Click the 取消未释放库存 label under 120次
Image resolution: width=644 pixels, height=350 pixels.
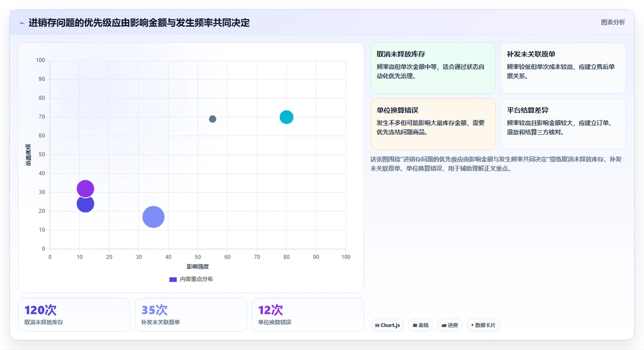coord(44,322)
